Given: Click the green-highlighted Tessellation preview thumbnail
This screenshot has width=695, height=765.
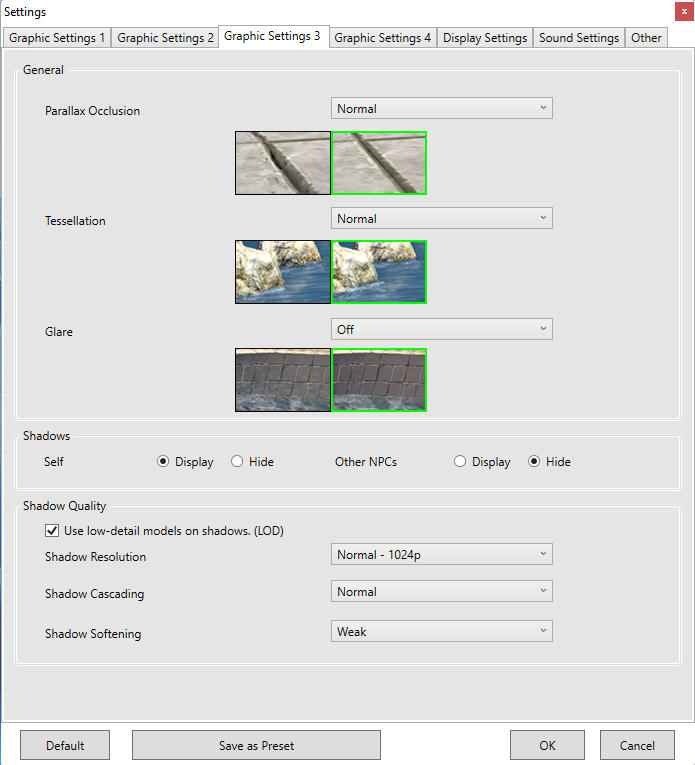Looking at the screenshot, I should pos(379,271).
